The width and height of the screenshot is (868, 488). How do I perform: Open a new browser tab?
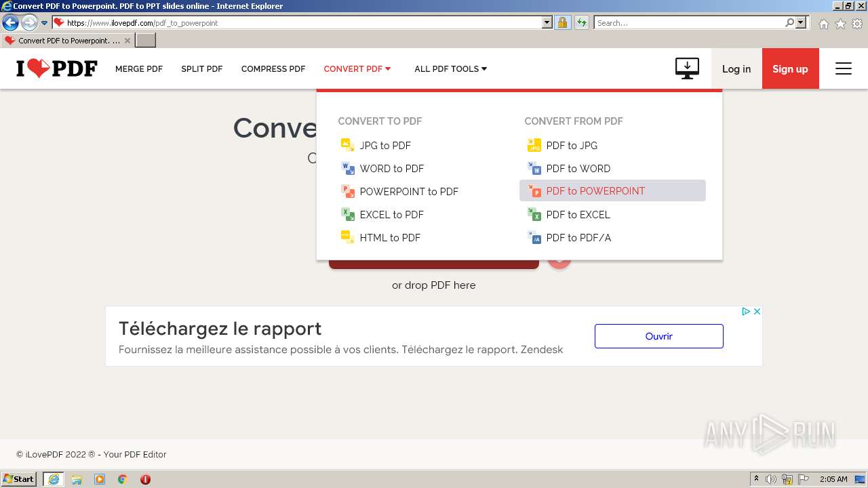pyautogui.click(x=146, y=41)
